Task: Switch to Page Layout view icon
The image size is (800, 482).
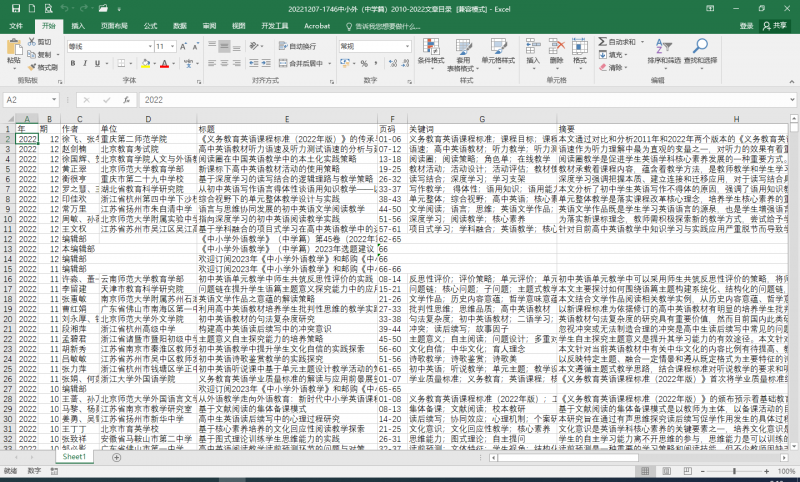Action: coord(666,471)
